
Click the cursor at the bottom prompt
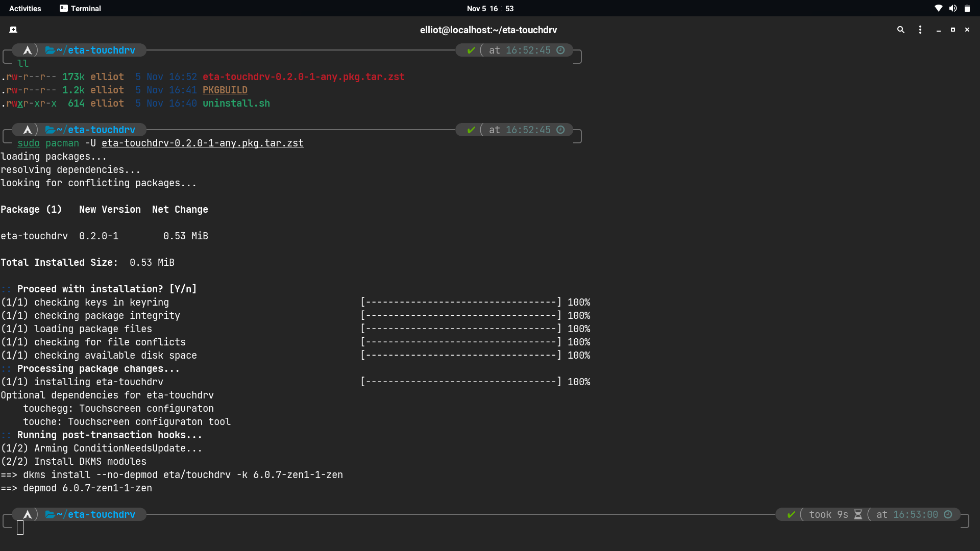click(x=20, y=529)
